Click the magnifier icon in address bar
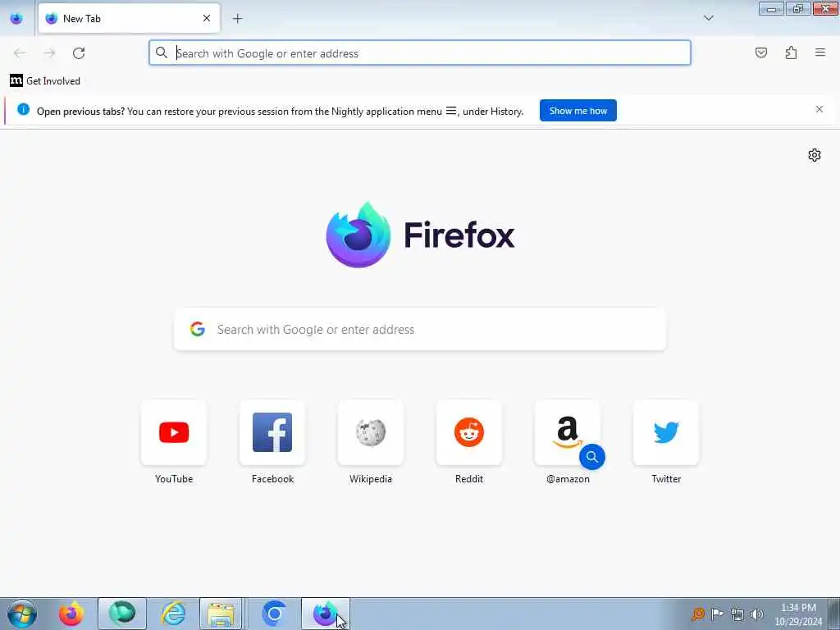840x630 pixels. click(x=162, y=52)
